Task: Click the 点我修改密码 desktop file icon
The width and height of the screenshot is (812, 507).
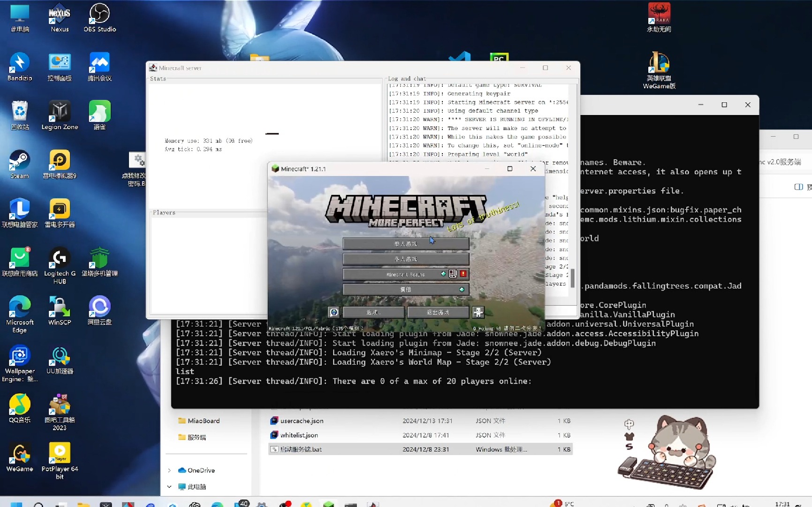Action: (x=136, y=169)
